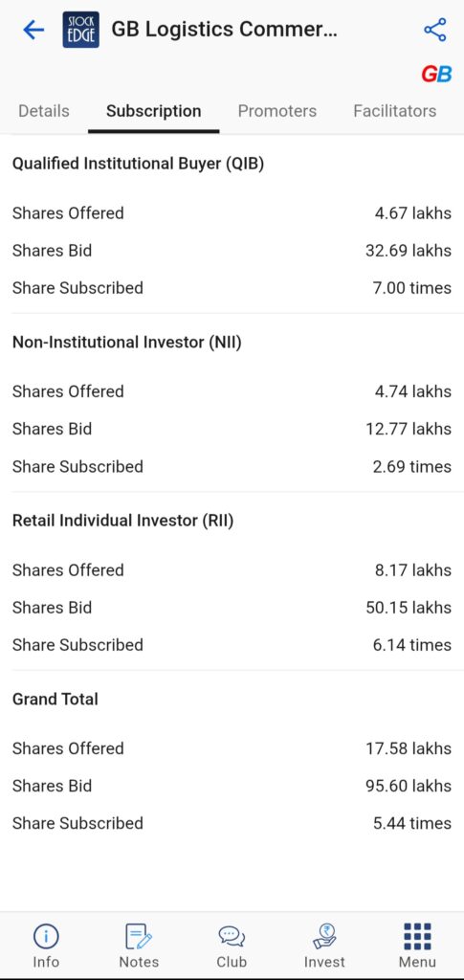Viewport: 464px width, 980px height.
Task: Tap the Grand Total heading
Action: coord(55,699)
